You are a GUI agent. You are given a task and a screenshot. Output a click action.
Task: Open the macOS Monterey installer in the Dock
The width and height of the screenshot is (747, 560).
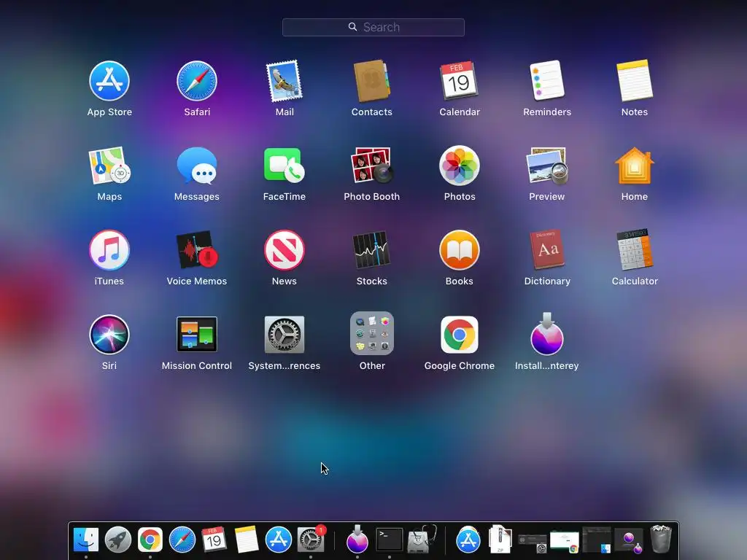357,539
